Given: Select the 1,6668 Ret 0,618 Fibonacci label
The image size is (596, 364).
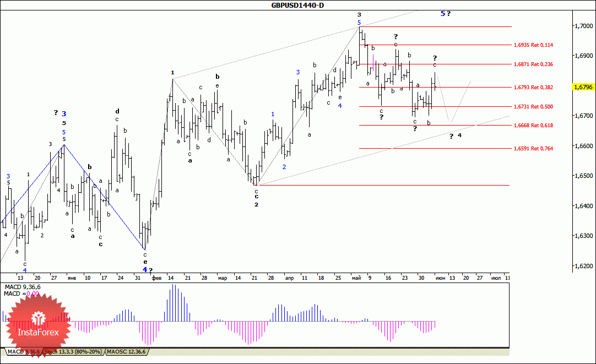Looking at the screenshot, I should [533, 126].
